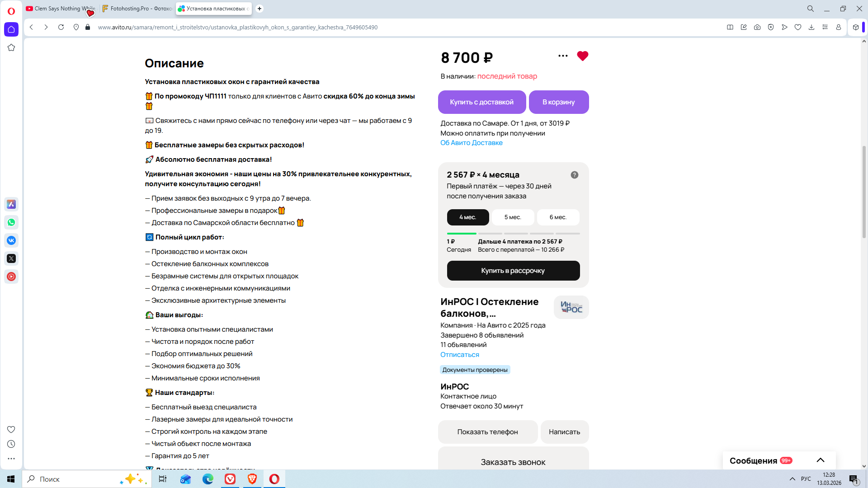Click the installment help question mark icon
This screenshot has width=868, height=488.
pos(575,175)
